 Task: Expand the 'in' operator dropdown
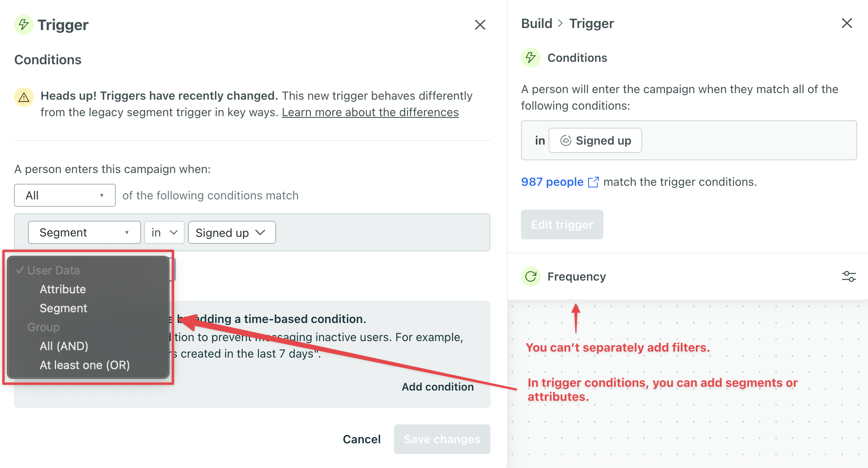pyautogui.click(x=164, y=232)
